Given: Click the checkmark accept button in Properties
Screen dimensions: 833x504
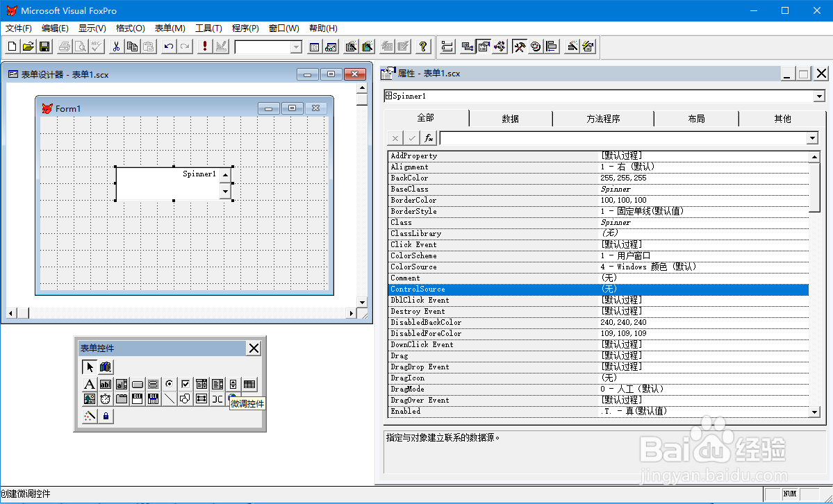Looking at the screenshot, I should [412, 138].
